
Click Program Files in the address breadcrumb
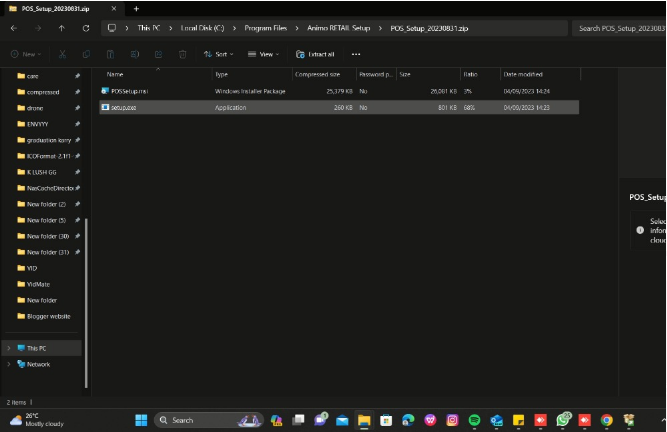pos(264,28)
